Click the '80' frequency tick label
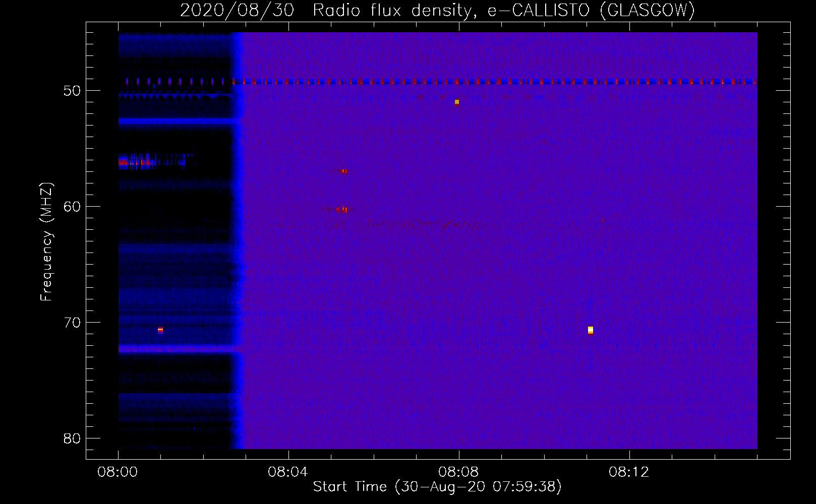Screen dimensions: 816x504 pos(72,438)
